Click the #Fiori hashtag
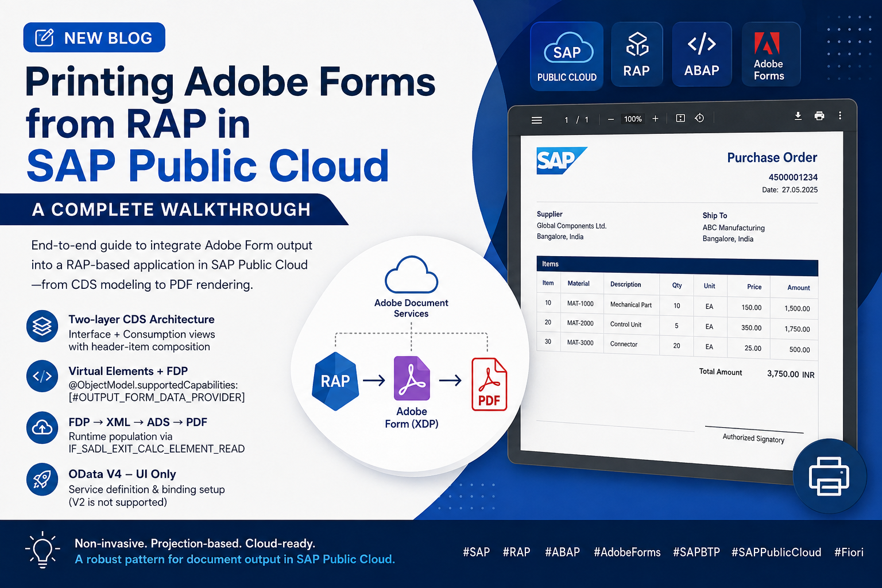Image resolution: width=882 pixels, height=588 pixels. (849, 552)
